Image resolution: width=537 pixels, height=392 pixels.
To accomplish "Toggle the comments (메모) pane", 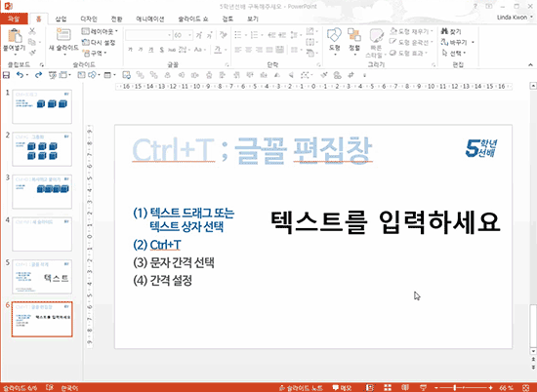I will (342, 387).
